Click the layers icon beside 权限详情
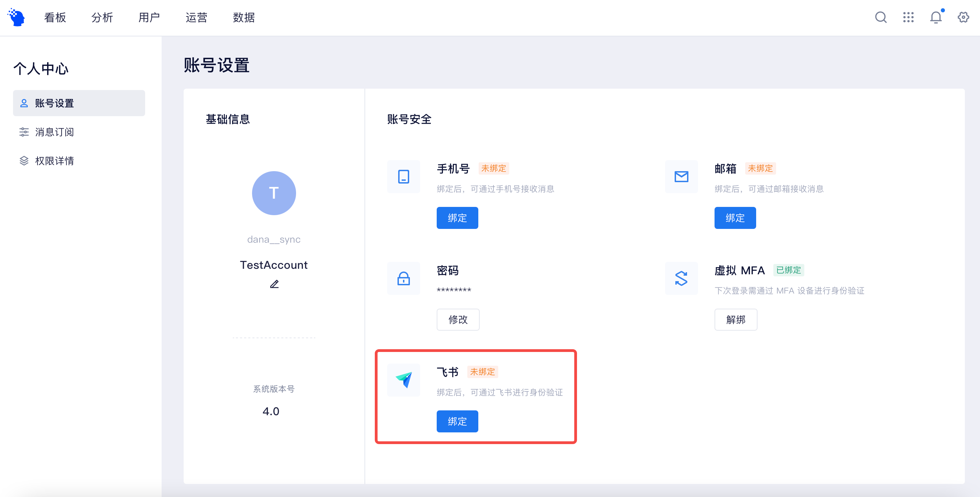This screenshot has height=497, width=980. [24, 161]
